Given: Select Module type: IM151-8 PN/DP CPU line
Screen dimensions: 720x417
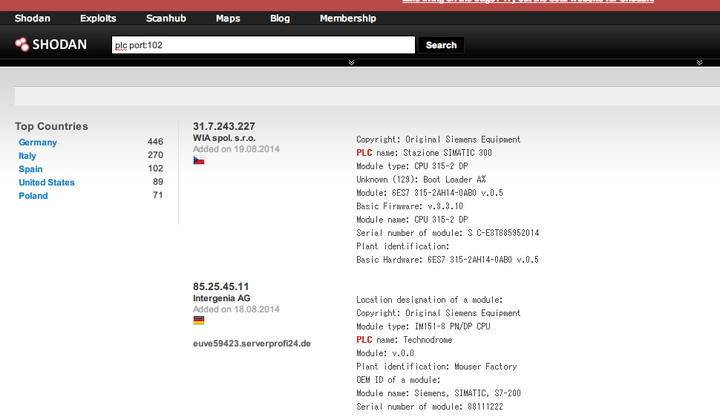Looking at the screenshot, I should click(423, 326).
